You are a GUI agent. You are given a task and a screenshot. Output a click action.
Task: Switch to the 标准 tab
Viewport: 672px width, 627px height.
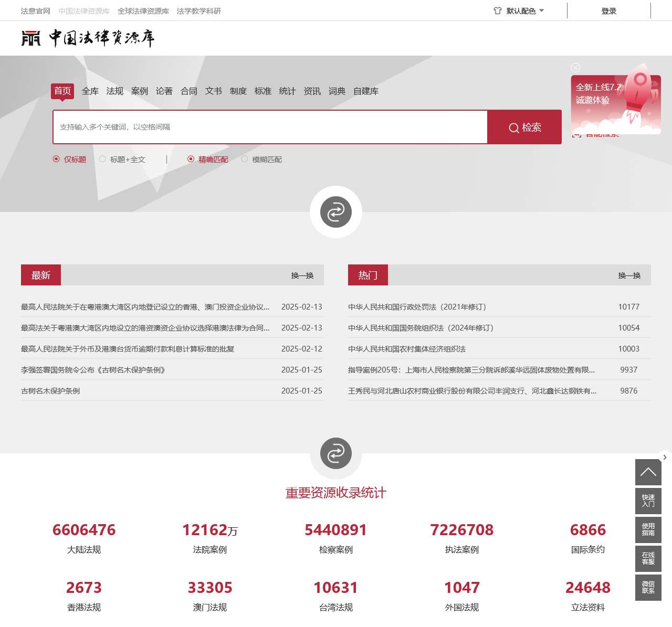[263, 91]
